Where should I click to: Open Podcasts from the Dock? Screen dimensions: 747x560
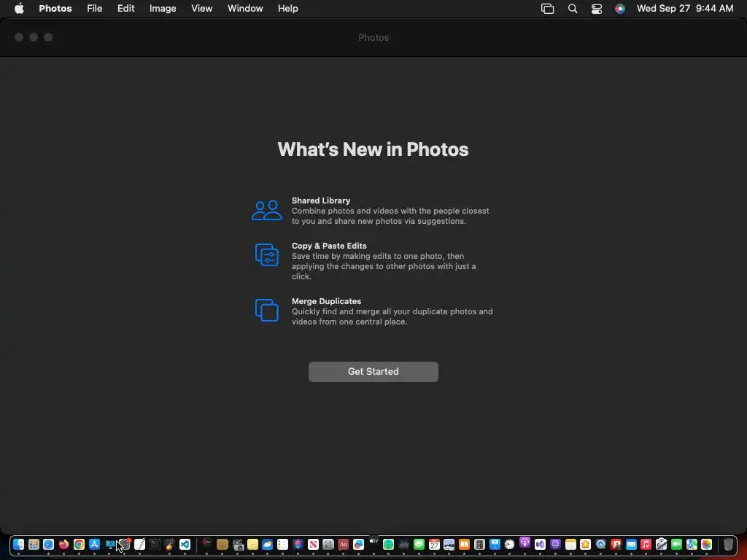tap(525, 542)
